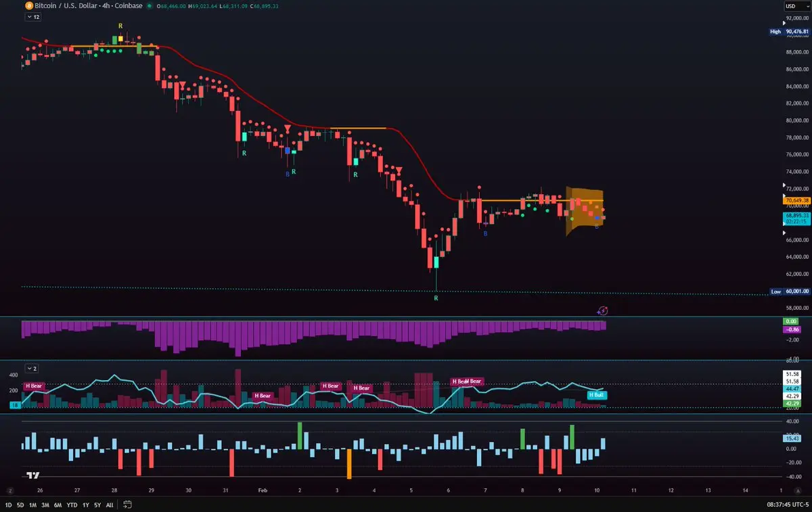
Task: Click the Bitcoin symbol icon
Action: pyautogui.click(x=28, y=5)
